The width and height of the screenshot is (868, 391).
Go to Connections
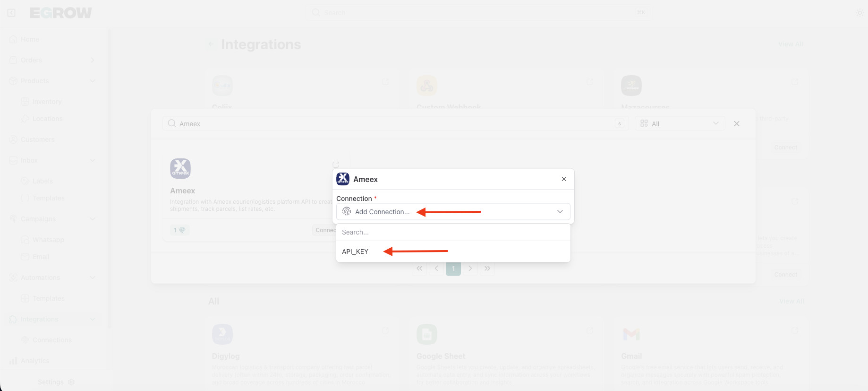52,340
